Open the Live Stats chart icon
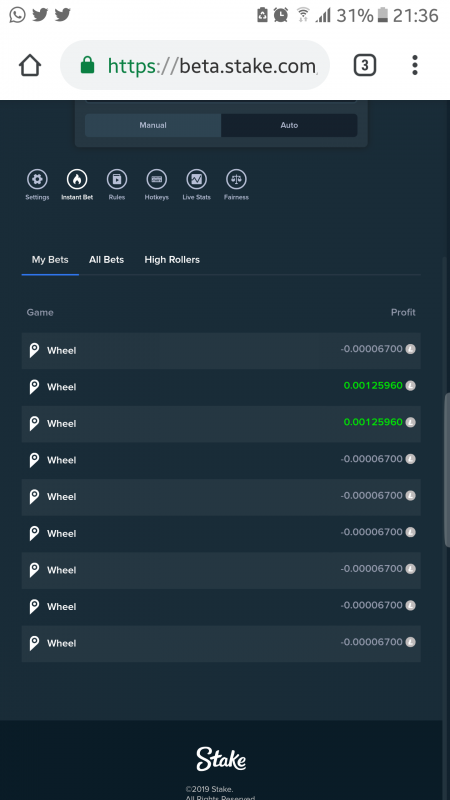 (x=196, y=180)
